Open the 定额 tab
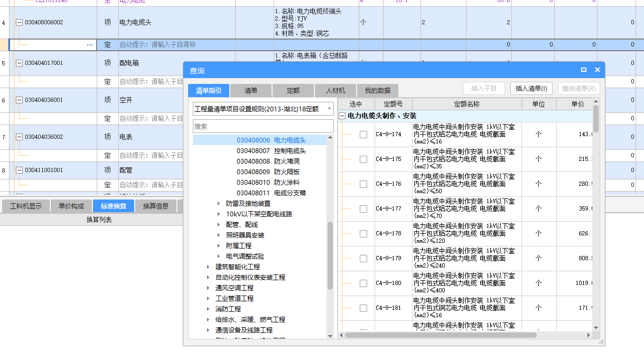The width and height of the screenshot is (644, 352). point(293,91)
